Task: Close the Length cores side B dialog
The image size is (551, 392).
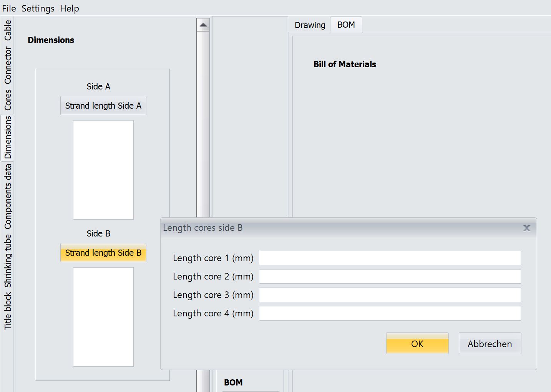Action: [526, 228]
